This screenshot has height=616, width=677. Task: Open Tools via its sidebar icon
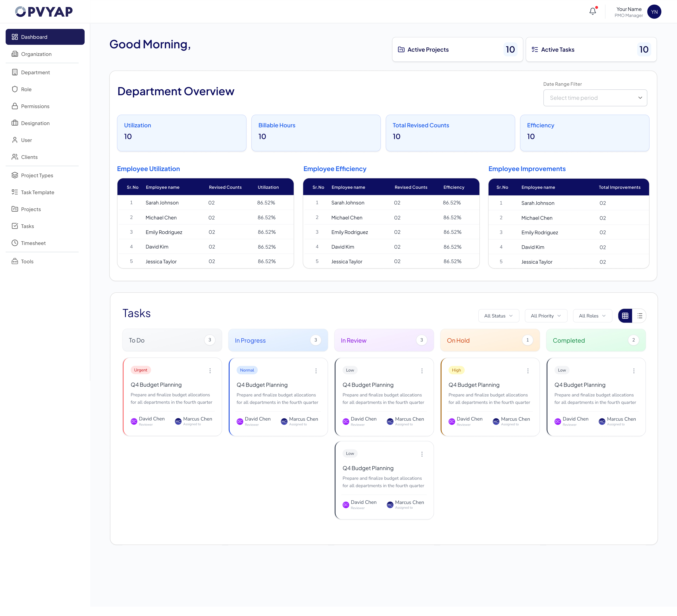pos(15,261)
